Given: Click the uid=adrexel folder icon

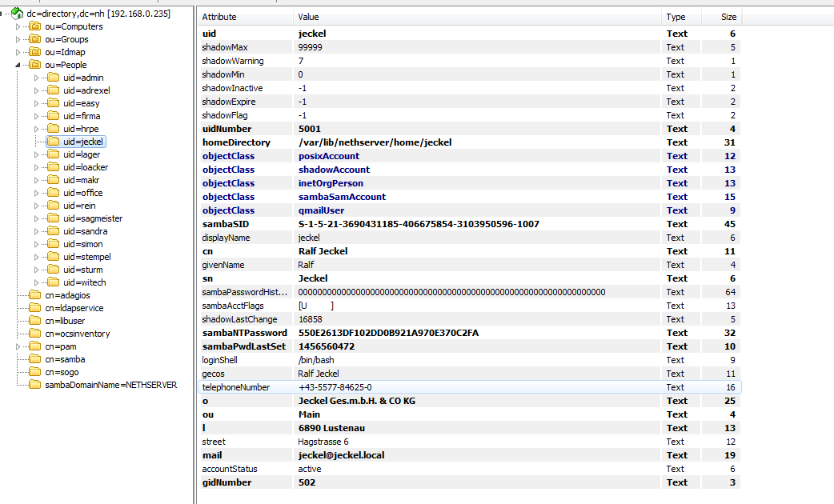Looking at the screenshot, I should [53, 90].
